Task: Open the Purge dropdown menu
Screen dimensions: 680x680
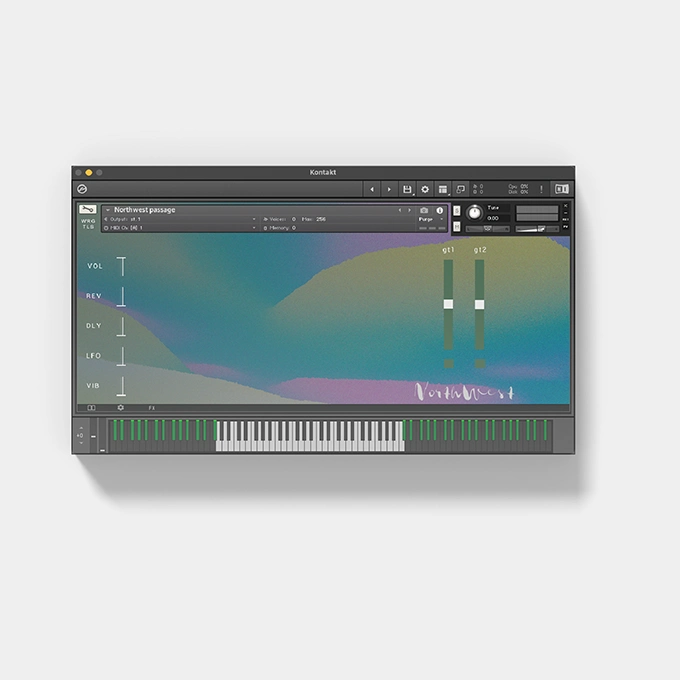Action: coord(427,219)
